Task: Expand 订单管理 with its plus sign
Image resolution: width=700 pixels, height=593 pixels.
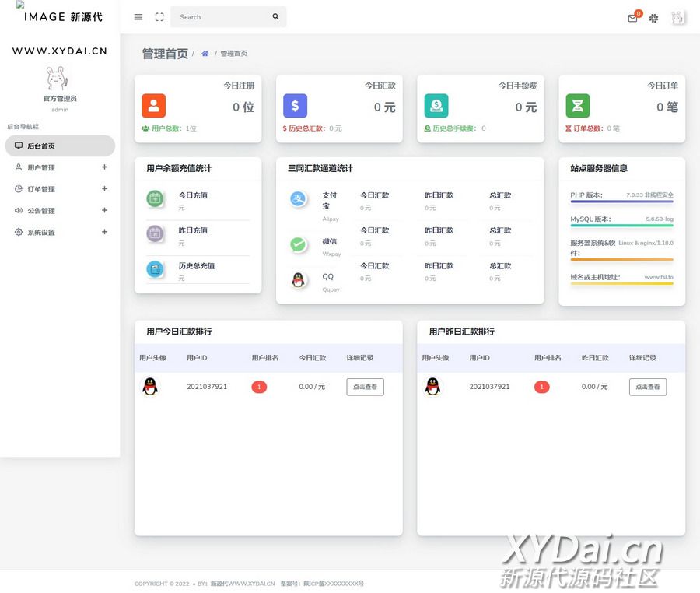Action: pyautogui.click(x=104, y=188)
